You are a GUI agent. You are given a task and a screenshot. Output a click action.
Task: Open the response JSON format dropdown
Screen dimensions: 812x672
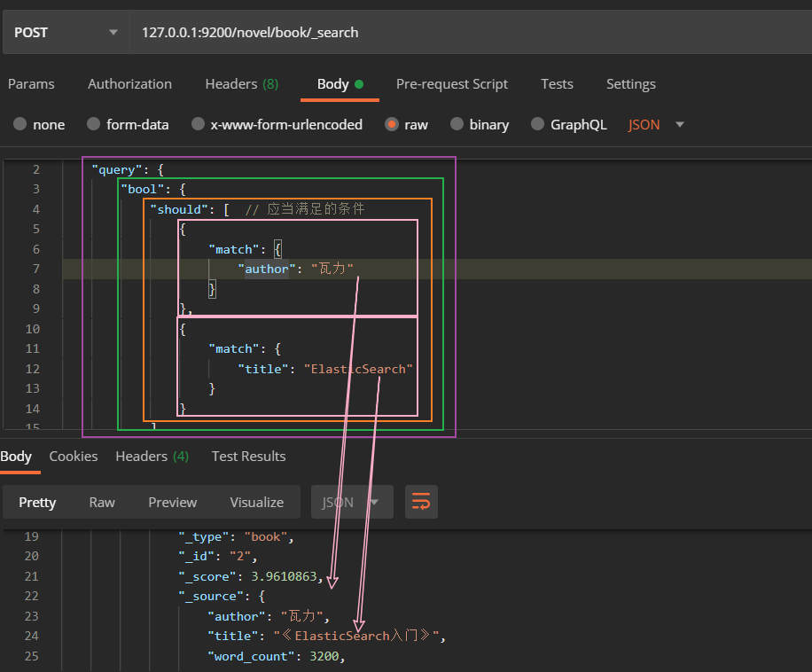[352, 502]
